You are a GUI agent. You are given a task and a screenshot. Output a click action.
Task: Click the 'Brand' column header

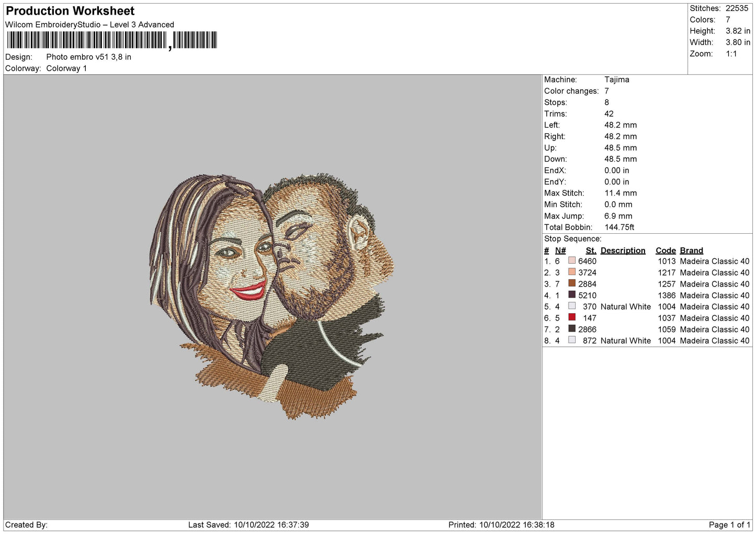tap(692, 251)
